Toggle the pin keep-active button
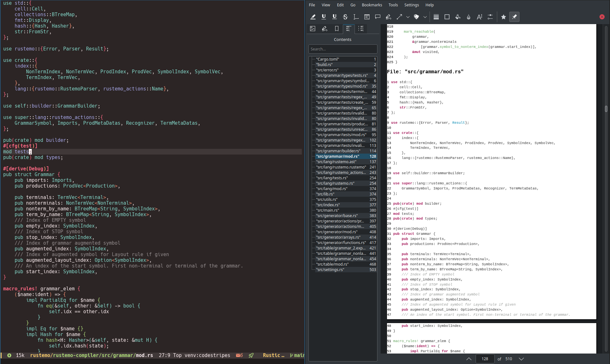 pyautogui.click(x=514, y=17)
